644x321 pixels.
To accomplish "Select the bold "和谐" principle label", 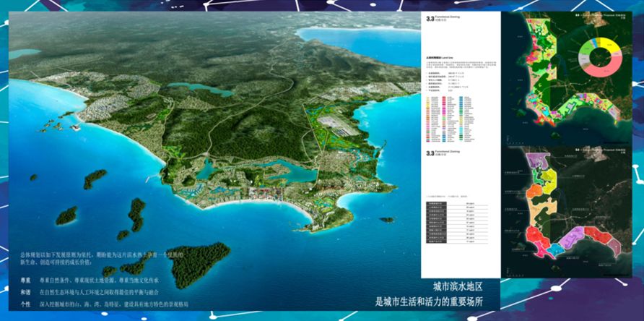I will [25, 292].
